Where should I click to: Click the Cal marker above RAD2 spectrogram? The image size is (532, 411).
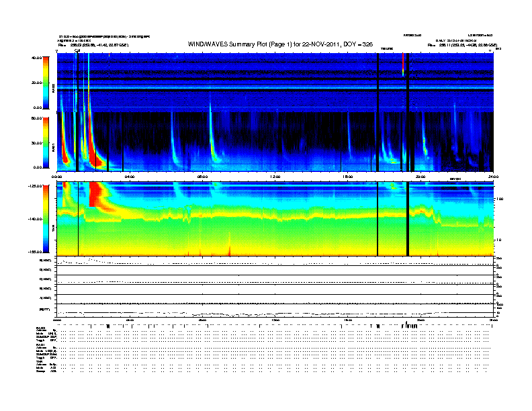(x=77, y=51)
